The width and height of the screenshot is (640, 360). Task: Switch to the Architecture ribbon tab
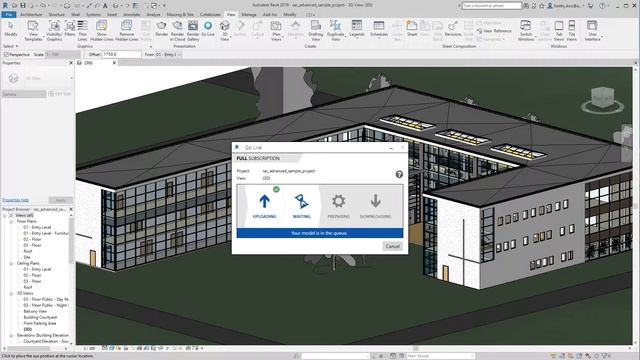click(x=31, y=15)
